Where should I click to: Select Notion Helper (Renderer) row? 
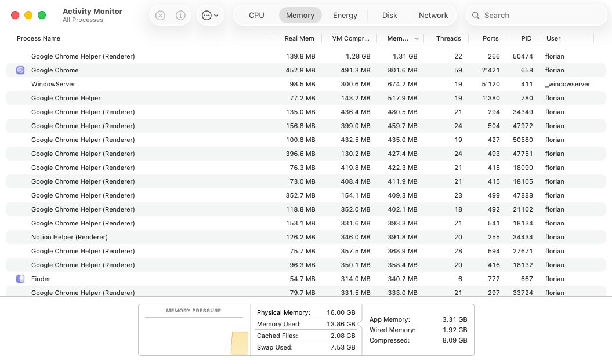tap(306, 237)
